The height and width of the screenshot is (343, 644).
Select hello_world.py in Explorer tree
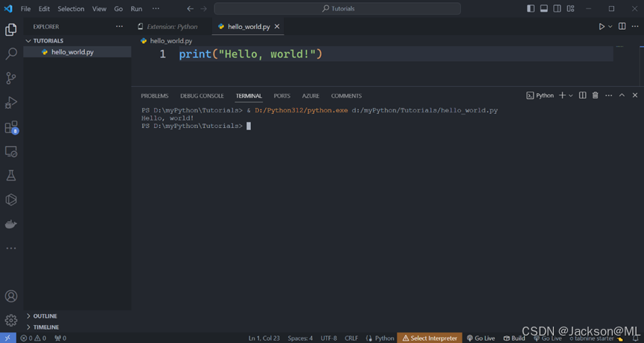pos(77,52)
